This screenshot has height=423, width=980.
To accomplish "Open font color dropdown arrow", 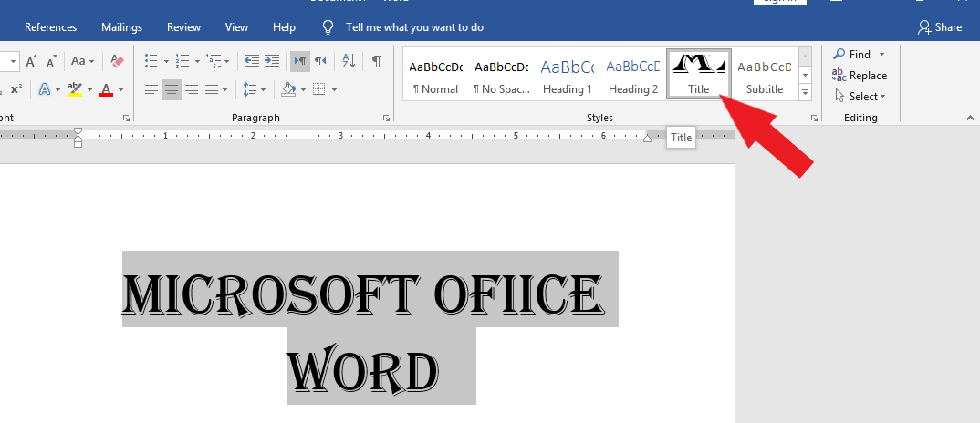I will point(120,90).
